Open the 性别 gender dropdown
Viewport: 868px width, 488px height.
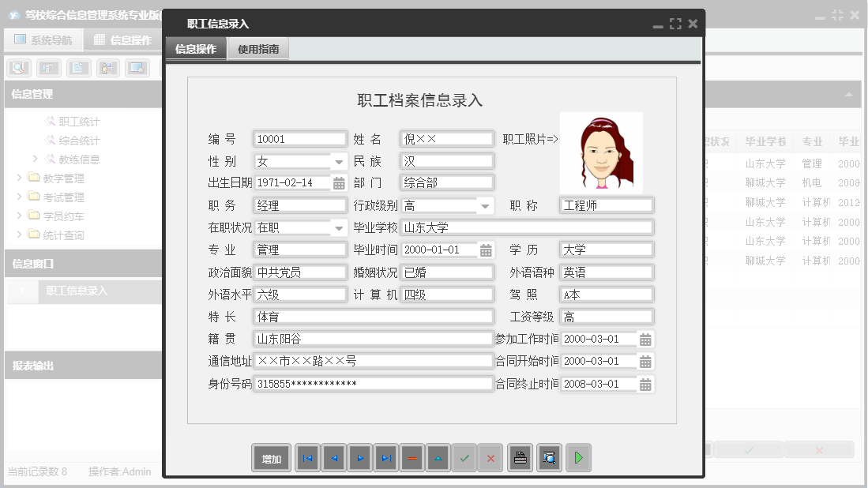340,160
